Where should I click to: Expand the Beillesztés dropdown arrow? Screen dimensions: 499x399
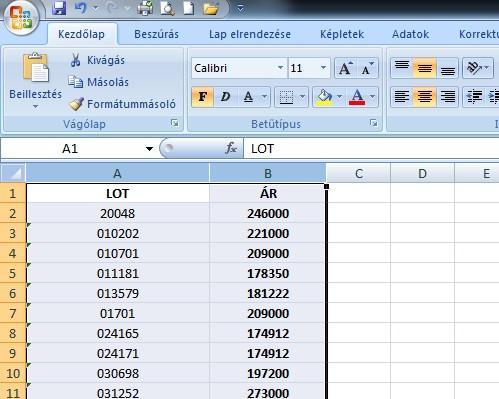35,107
